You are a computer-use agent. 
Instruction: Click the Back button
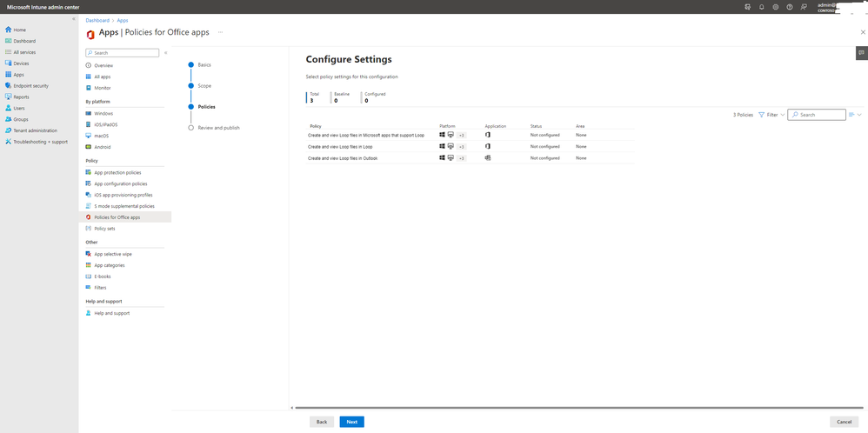point(322,422)
